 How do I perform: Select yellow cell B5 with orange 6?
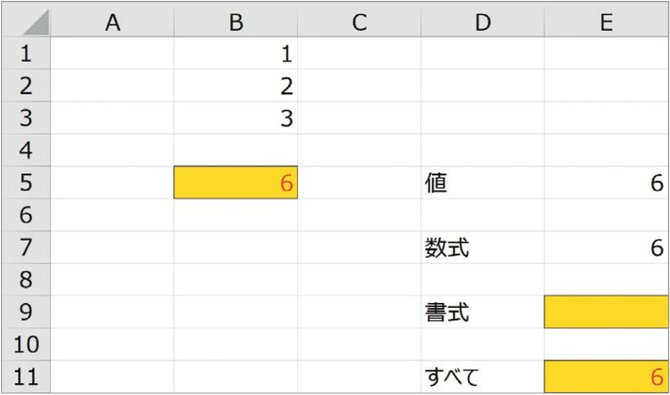235,183
